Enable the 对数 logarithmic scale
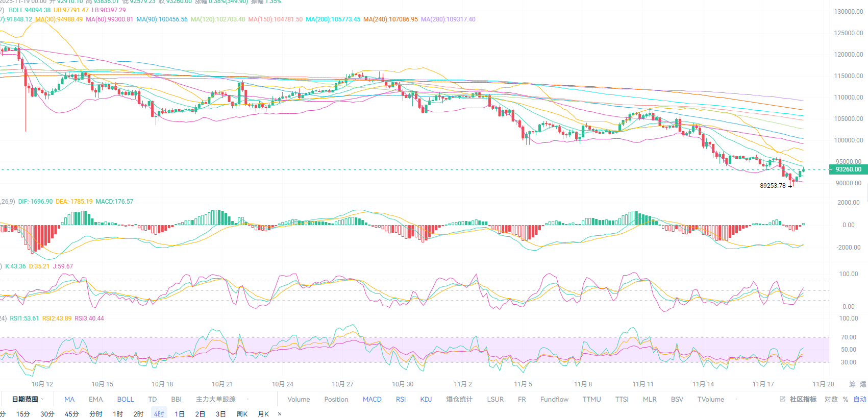 pyautogui.click(x=831, y=399)
